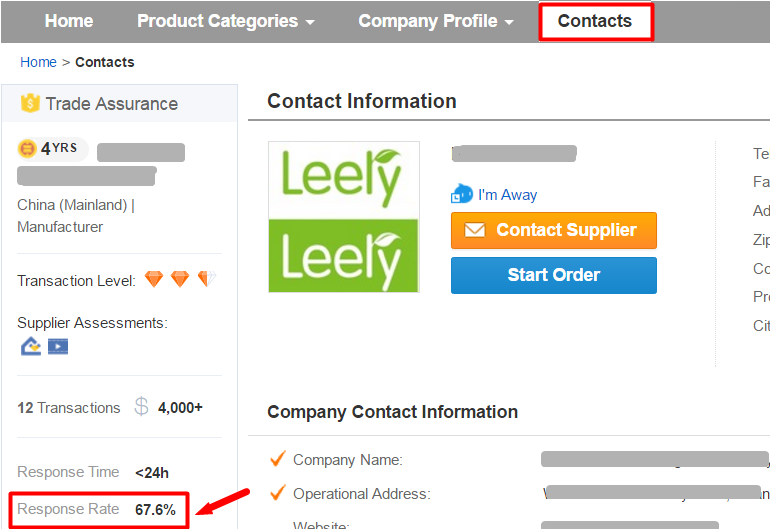Click the half-filled third diamond icon
The height and width of the screenshot is (529, 770).
pos(207,279)
